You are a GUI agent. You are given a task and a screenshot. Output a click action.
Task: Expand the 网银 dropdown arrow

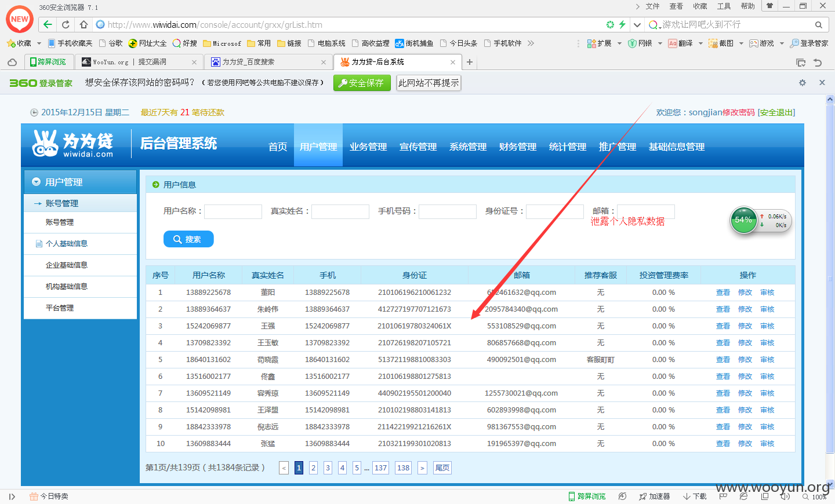pos(660,43)
